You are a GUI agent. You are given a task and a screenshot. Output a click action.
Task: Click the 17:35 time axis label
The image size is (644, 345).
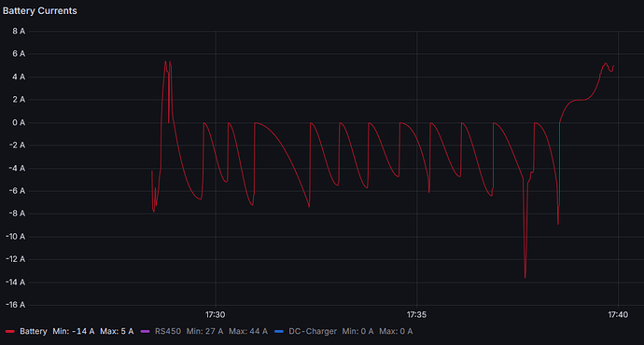coord(416,314)
